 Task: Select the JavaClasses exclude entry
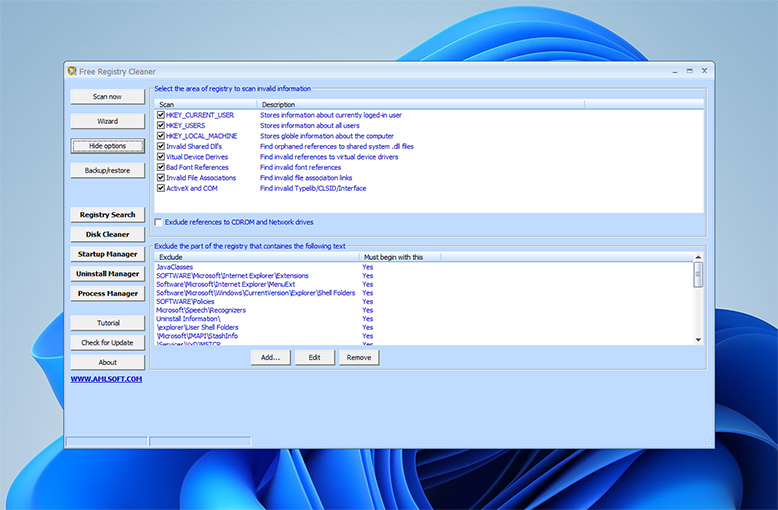click(x=175, y=267)
